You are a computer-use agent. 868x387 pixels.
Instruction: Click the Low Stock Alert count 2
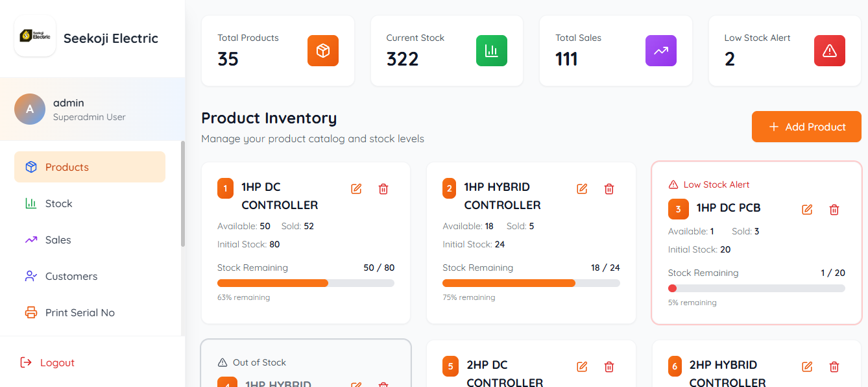click(730, 59)
